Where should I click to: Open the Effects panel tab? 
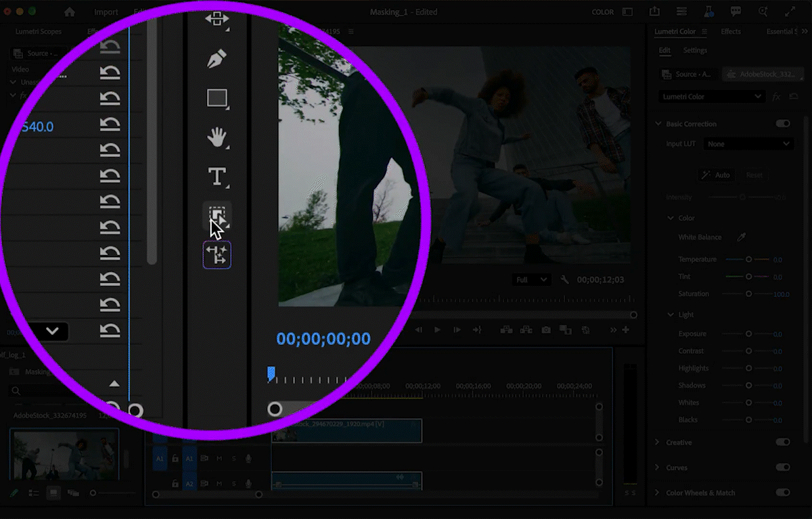(x=730, y=32)
